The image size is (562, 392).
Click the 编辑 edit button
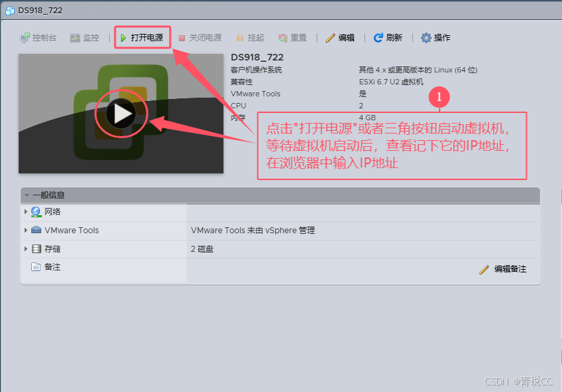pyautogui.click(x=340, y=38)
